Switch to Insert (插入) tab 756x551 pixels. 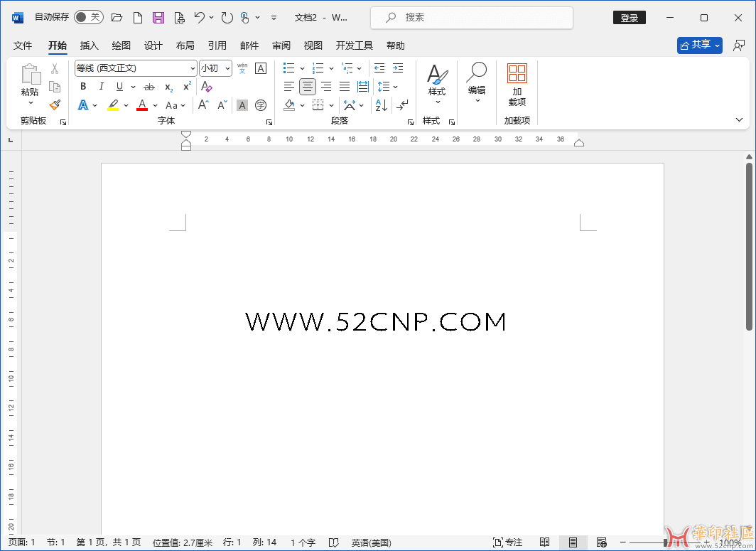[x=90, y=46]
